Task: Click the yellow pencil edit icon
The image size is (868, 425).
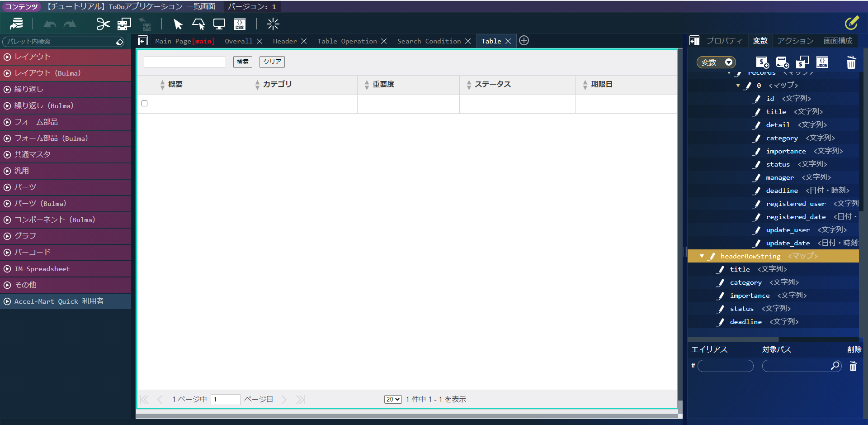Action: click(852, 23)
